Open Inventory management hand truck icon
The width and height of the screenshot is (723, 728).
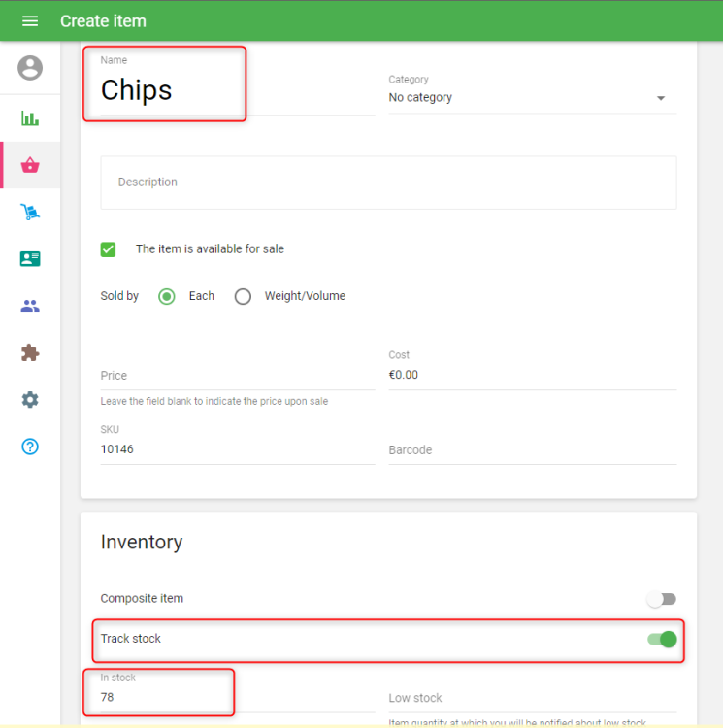[x=30, y=212]
